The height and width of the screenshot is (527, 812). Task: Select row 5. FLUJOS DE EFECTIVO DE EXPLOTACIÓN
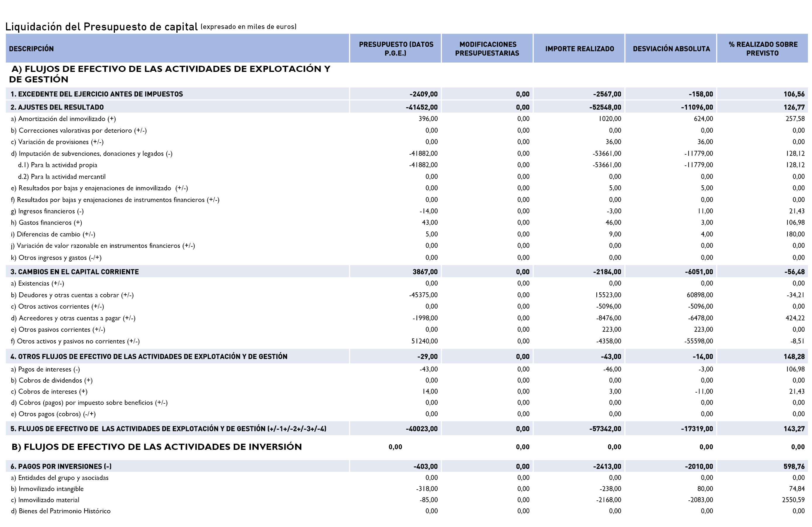407,429
